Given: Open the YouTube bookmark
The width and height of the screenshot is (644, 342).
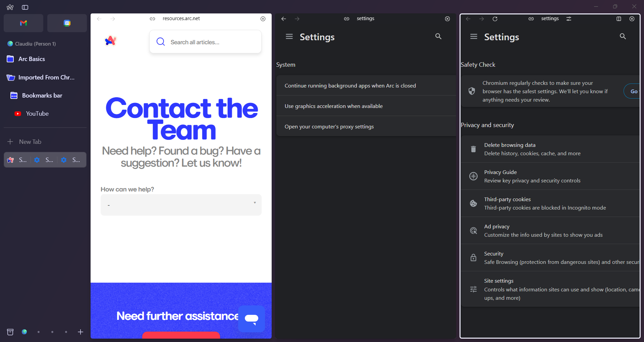Looking at the screenshot, I should (45, 114).
